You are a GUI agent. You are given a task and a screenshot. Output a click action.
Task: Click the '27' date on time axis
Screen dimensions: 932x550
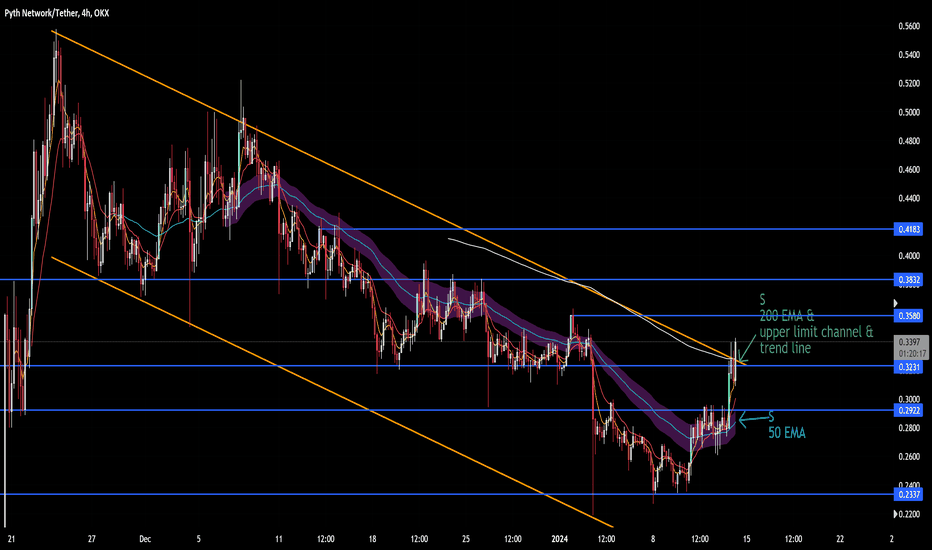(92, 539)
